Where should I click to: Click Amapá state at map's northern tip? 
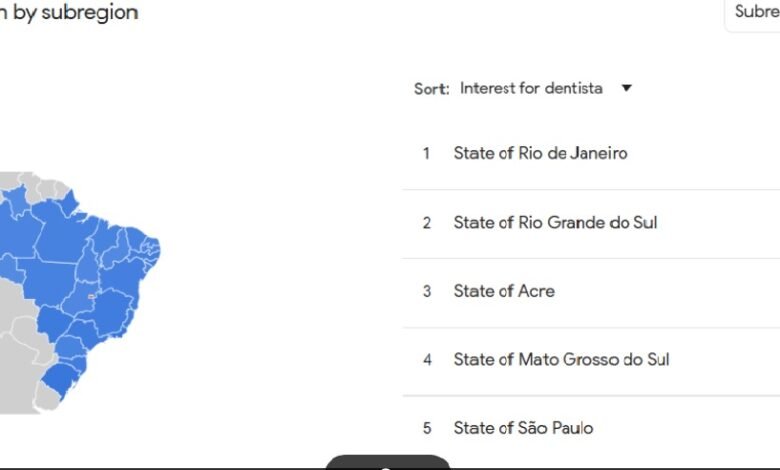(71, 199)
